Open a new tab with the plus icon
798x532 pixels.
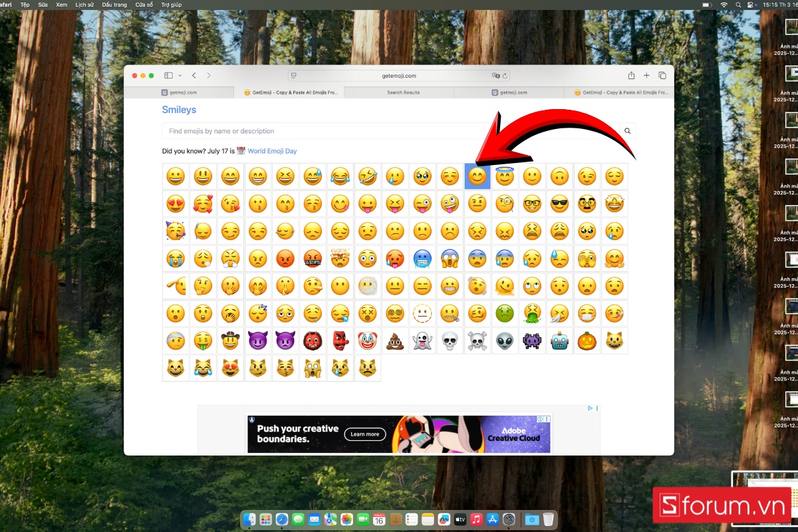646,75
